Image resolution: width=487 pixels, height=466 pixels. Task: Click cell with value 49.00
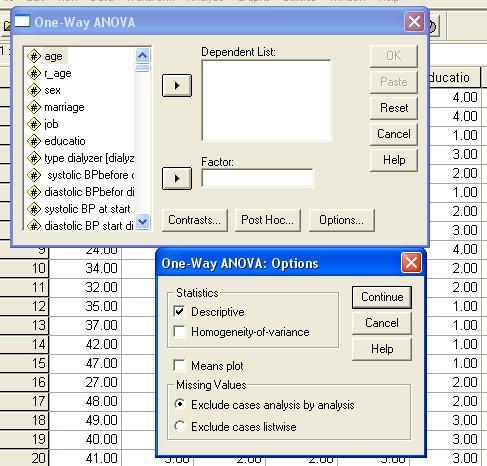click(86, 420)
